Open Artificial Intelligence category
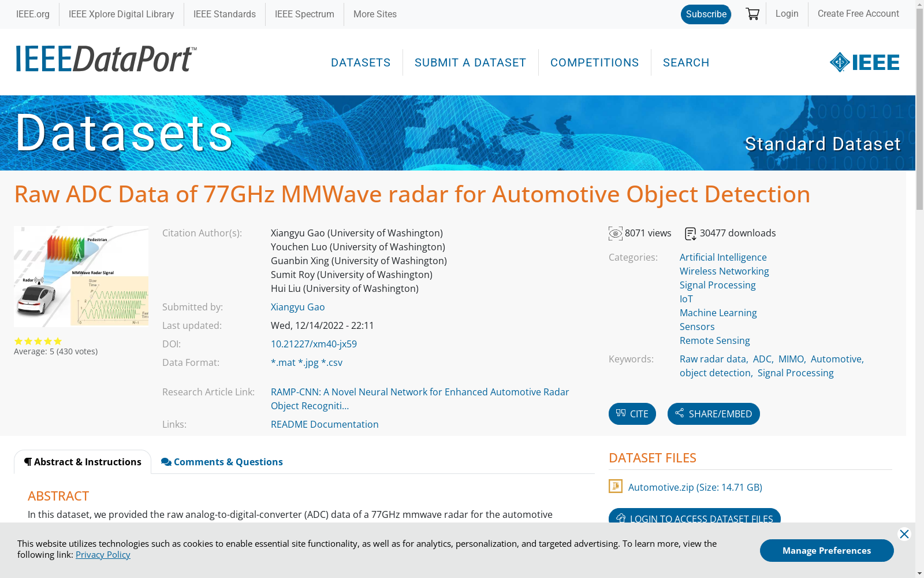This screenshot has height=578, width=924. click(723, 257)
